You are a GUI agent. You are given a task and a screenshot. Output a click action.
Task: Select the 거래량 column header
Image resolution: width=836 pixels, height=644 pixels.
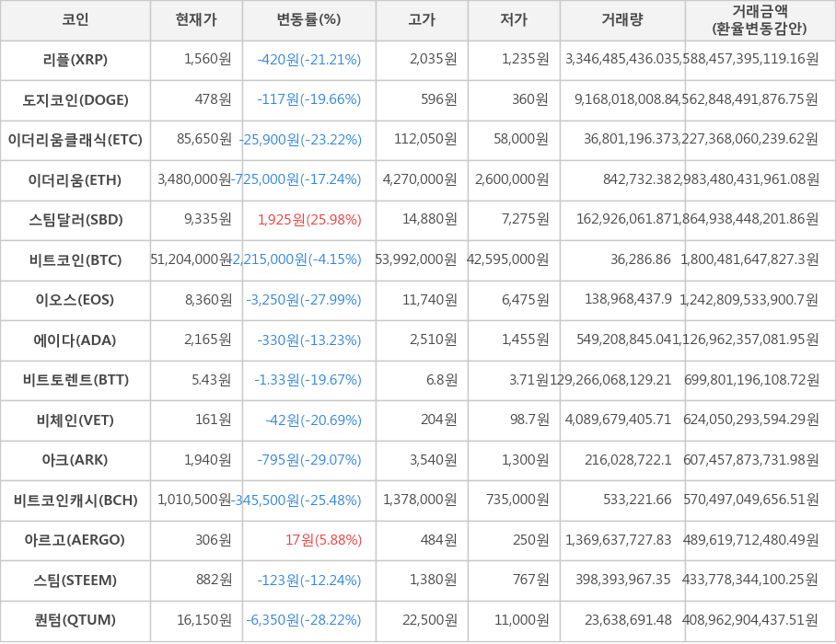click(622, 20)
